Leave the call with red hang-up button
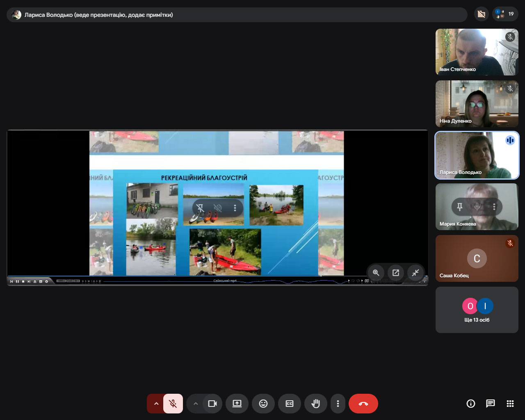Image resolution: width=525 pixels, height=420 pixels. coord(363,404)
